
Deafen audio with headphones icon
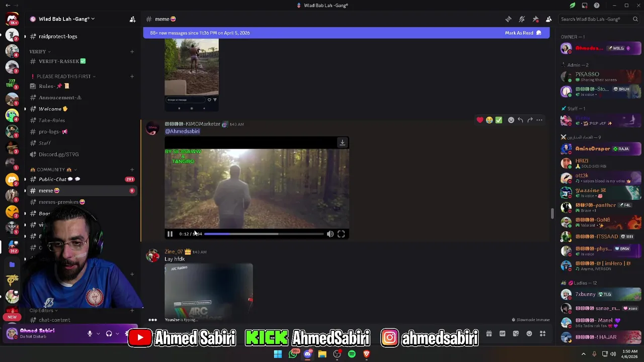[x=109, y=333]
